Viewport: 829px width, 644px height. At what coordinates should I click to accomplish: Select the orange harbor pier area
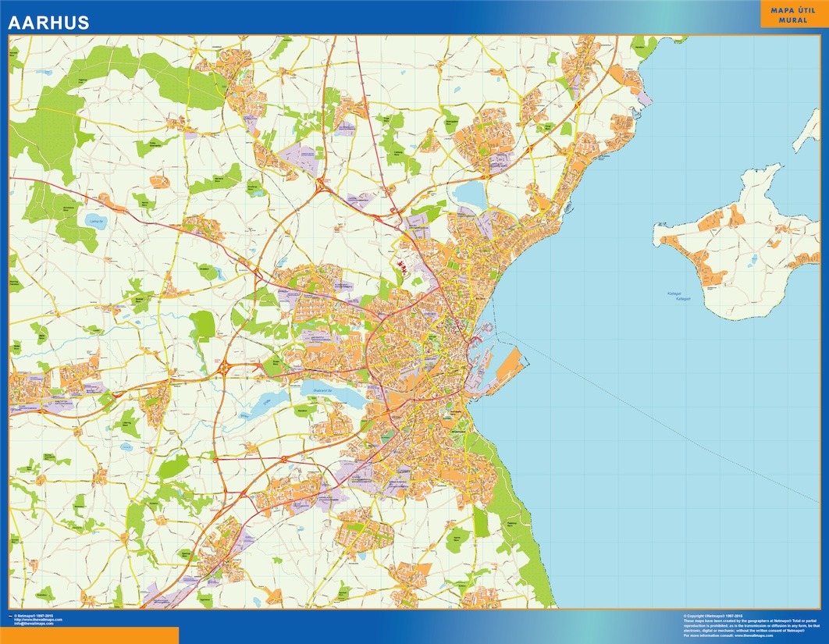pyautogui.click(x=506, y=365)
